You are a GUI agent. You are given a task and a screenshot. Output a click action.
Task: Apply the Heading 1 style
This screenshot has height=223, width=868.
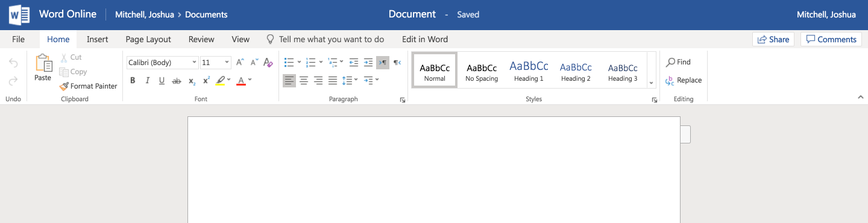pyautogui.click(x=529, y=71)
